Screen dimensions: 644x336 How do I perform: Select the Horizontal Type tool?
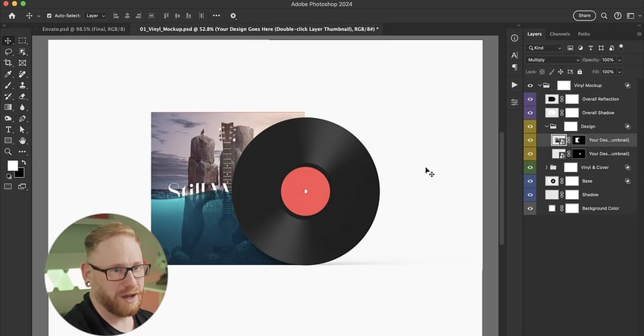click(8, 129)
